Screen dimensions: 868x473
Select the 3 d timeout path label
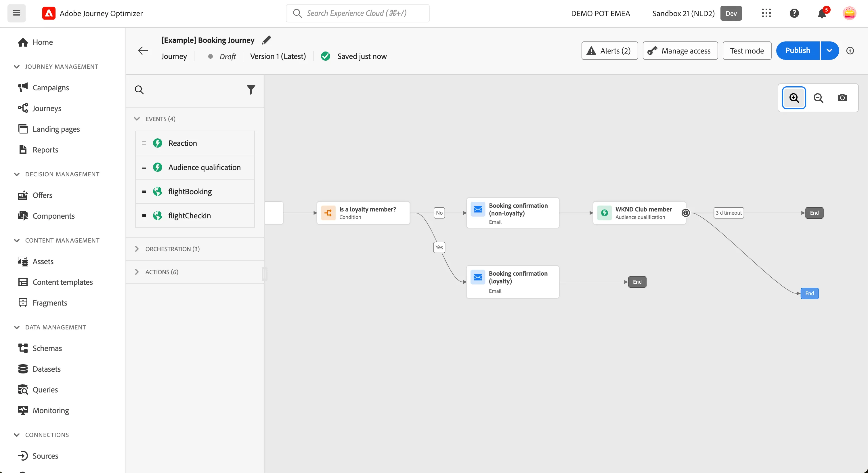coord(729,213)
